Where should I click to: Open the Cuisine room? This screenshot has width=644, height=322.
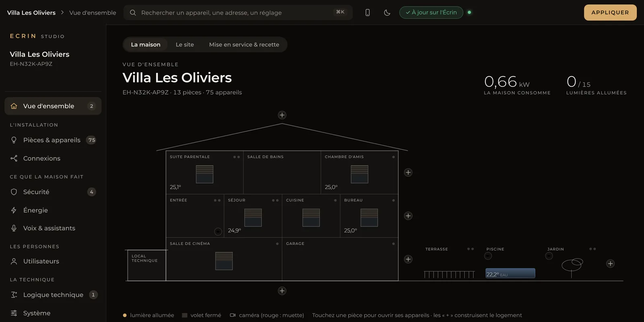(x=311, y=216)
